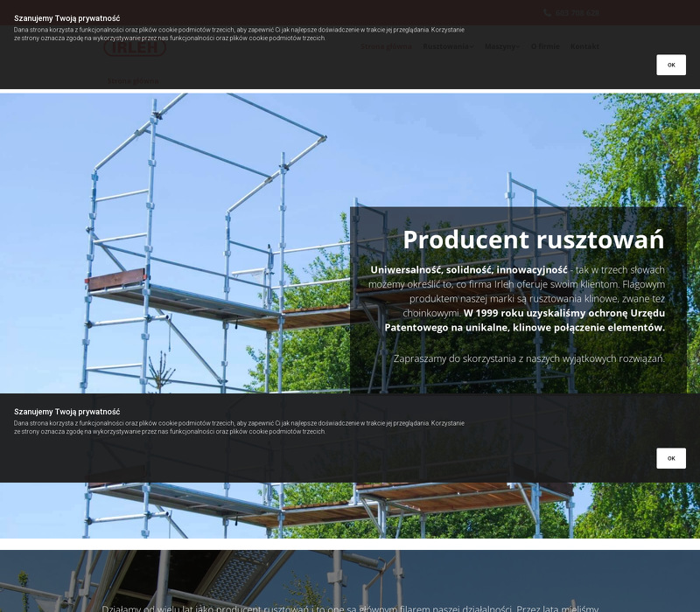Click OK in the lower privacy banner
This screenshot has width=700, height=612.
pos(670,458)
